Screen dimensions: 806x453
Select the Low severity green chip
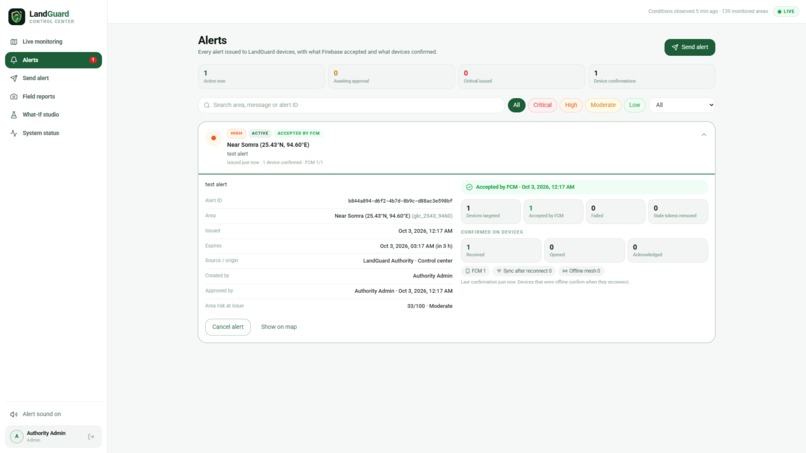(x=634, y=105)
